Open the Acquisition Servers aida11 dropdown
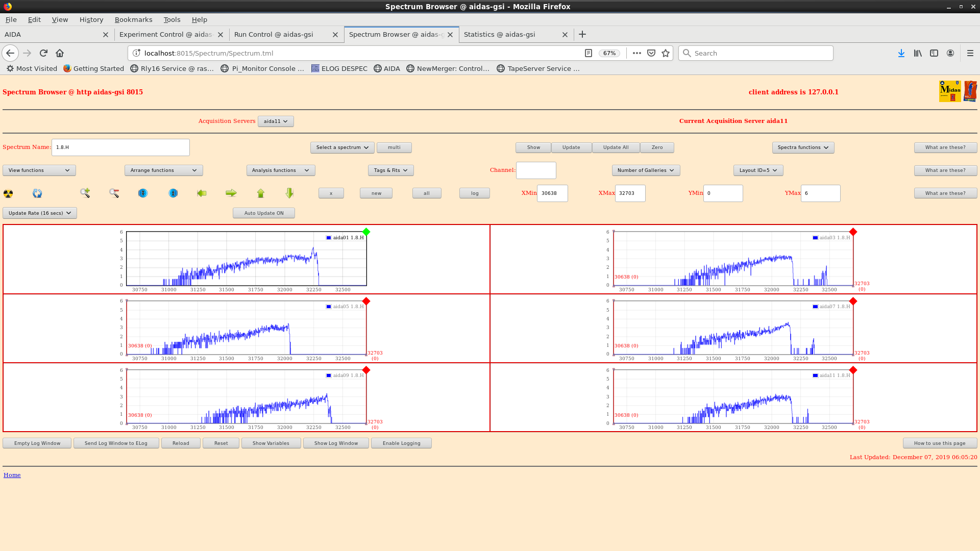The width and height of the screenshot is (980, 551). 276,121
